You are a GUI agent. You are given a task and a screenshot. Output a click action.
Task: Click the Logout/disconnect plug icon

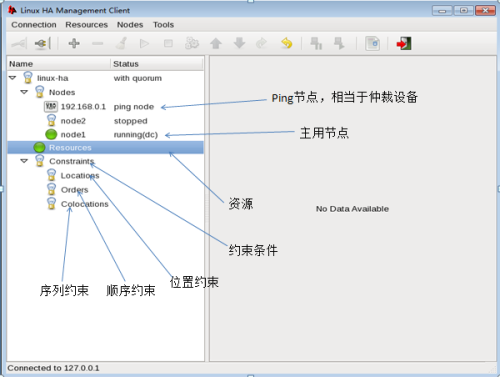point(42,43)
